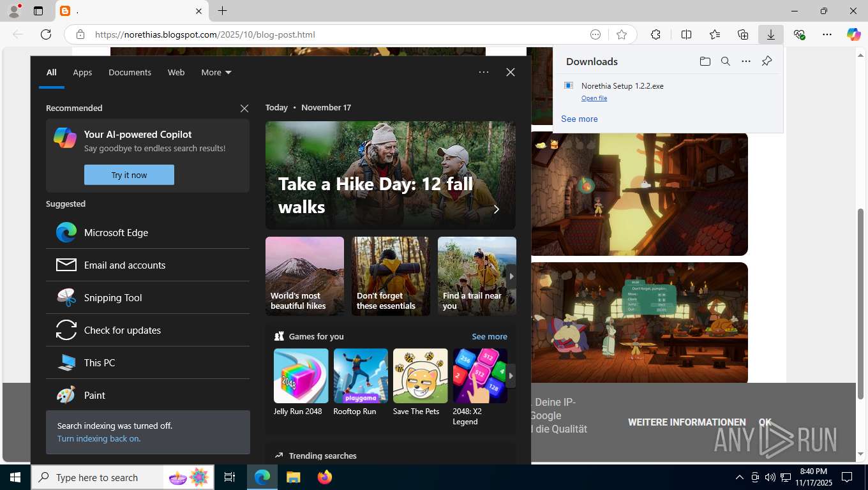The image size is (868, 490).
Task: Open Collections icon in toolbar
Action: click(x=742, y=34)
